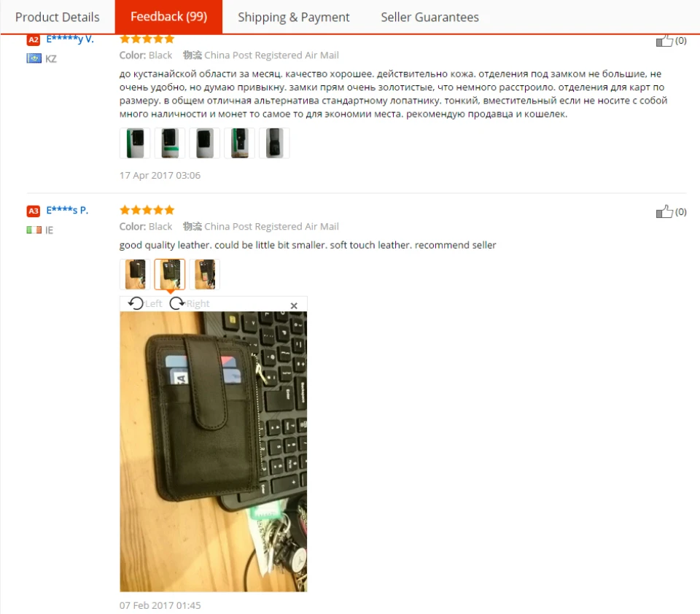Open last photo thumbnail in KZ review
700x614 pixels.
(274, 143)
